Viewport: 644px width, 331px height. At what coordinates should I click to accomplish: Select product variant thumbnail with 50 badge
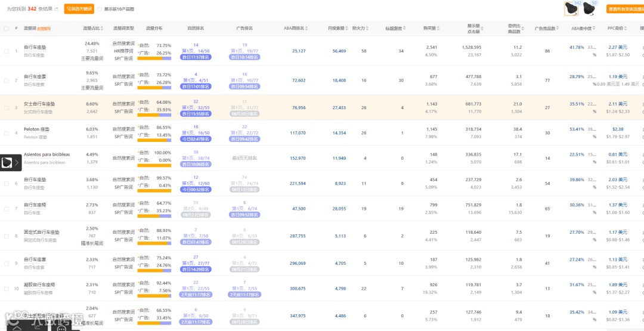[589, 9]
